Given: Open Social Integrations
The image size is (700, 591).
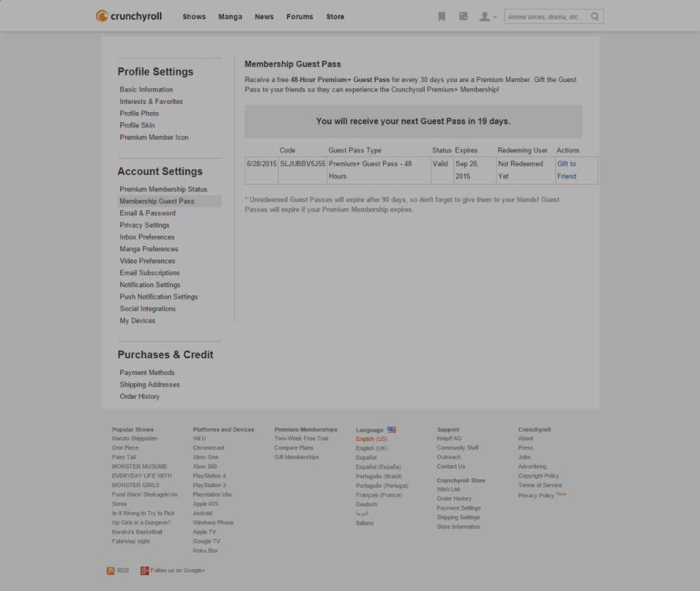Looking at the screenshot, I should (148, 308).
